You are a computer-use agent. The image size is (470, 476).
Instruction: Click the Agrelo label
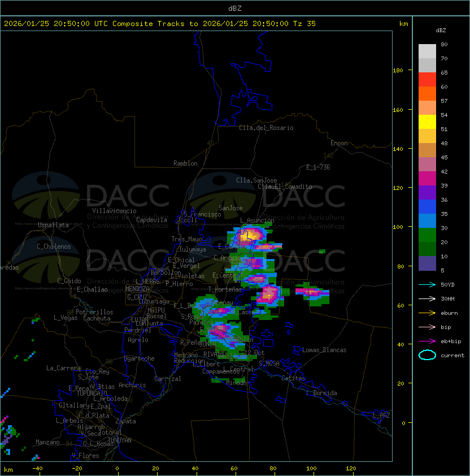pyautogui.click(x=138, y=340)
